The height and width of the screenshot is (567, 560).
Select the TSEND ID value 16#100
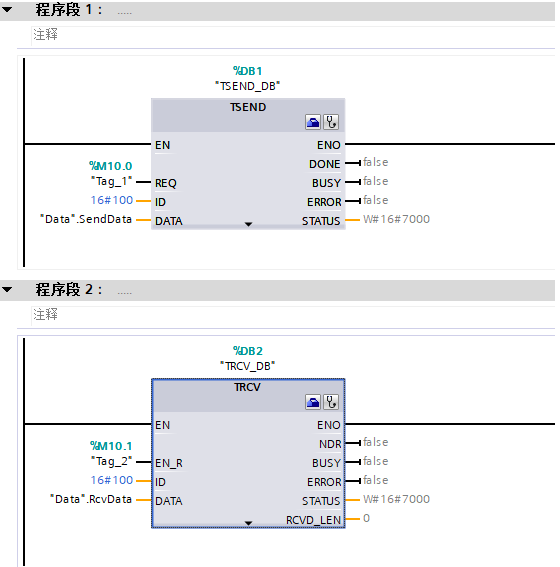click(x=112, y=200)
